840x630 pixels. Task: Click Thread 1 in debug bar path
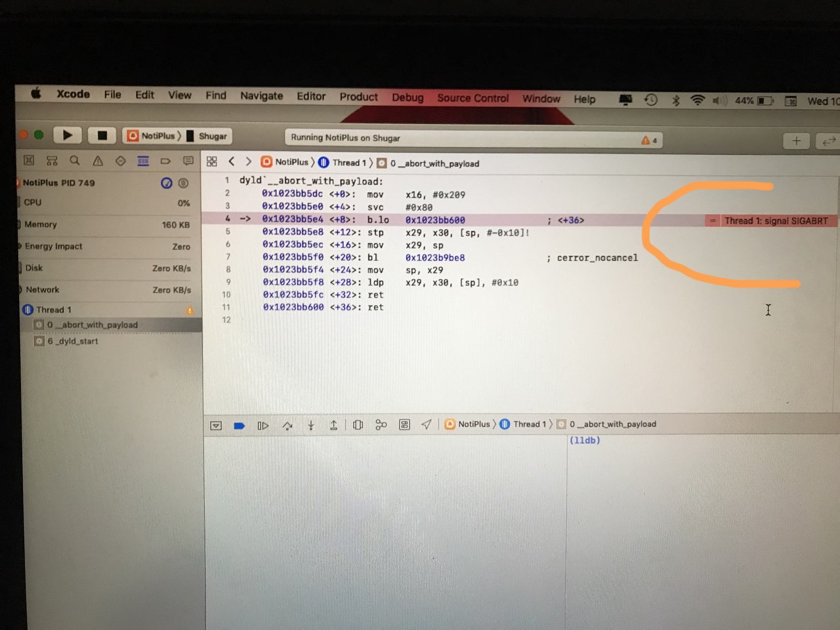click(524, 424)
